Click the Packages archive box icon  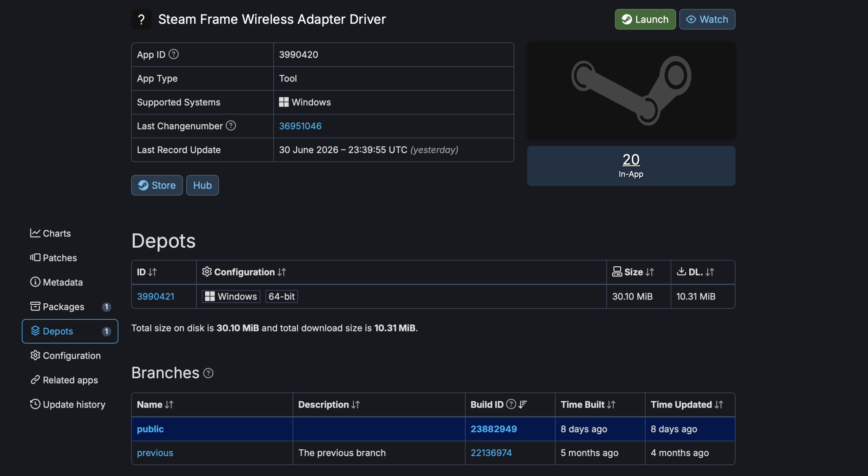point(35,306)
